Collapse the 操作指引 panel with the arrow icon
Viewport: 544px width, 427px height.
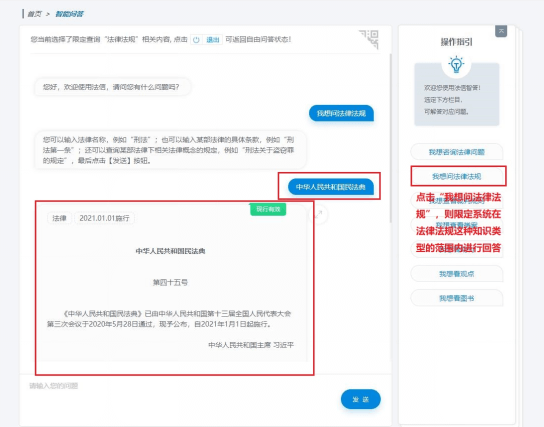(x=501, y=31)
